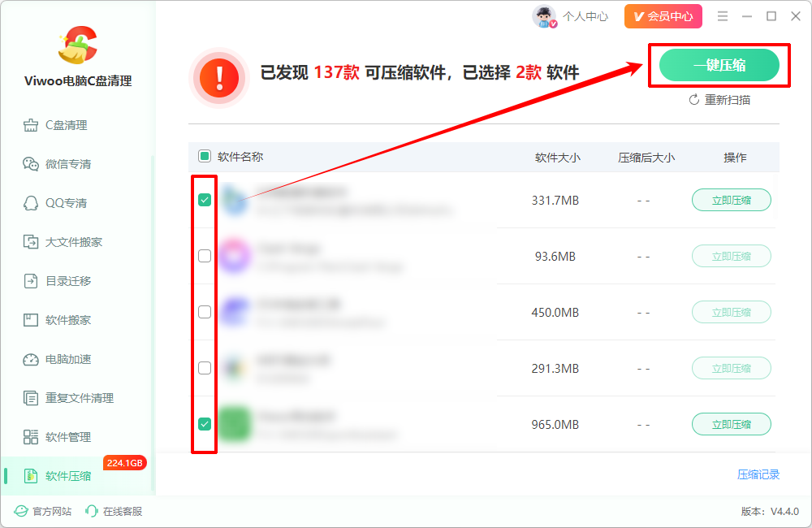This screenshot has height=528, width=812.
Task: Click 立即压缩 for the 450.0MB item
Action: (732, 312)
